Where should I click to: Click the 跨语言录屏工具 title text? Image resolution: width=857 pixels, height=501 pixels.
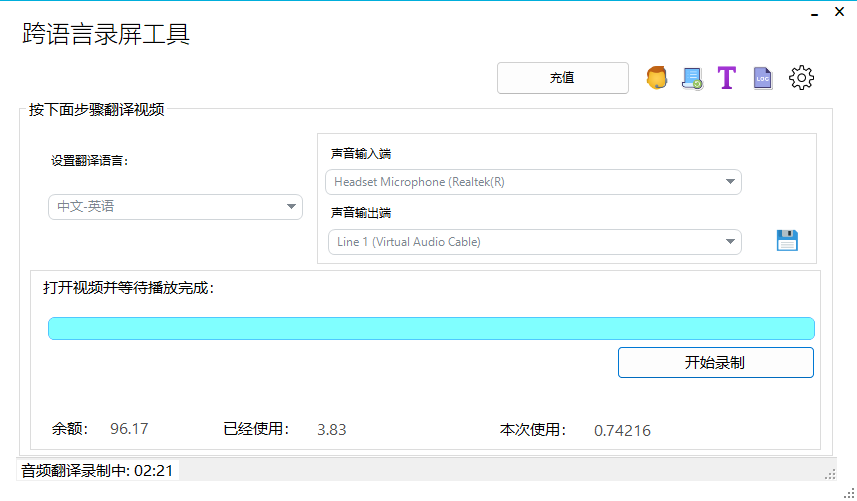[x=106, y=34]
